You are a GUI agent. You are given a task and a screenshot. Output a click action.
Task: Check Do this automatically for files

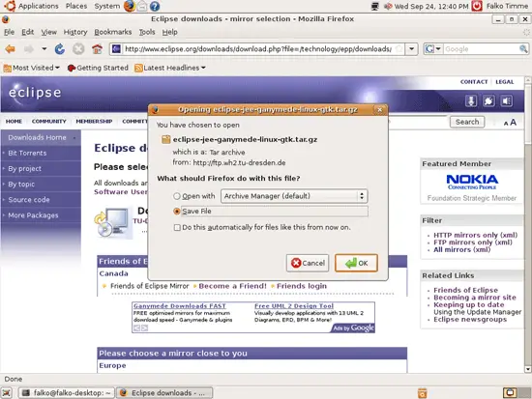pyautogui.click(x=177, y=227)
